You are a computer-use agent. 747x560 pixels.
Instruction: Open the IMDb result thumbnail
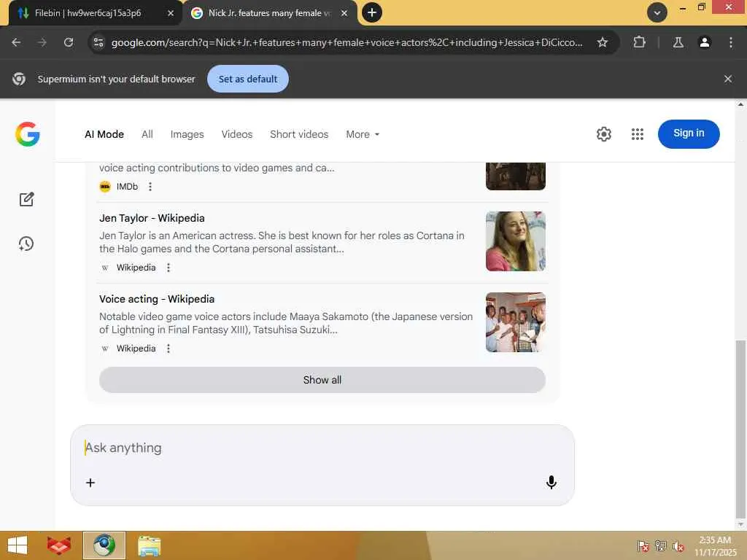click(516, 176)
